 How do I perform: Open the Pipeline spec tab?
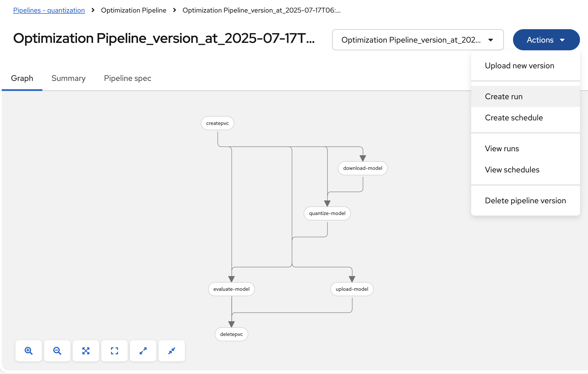click(127, 78)
